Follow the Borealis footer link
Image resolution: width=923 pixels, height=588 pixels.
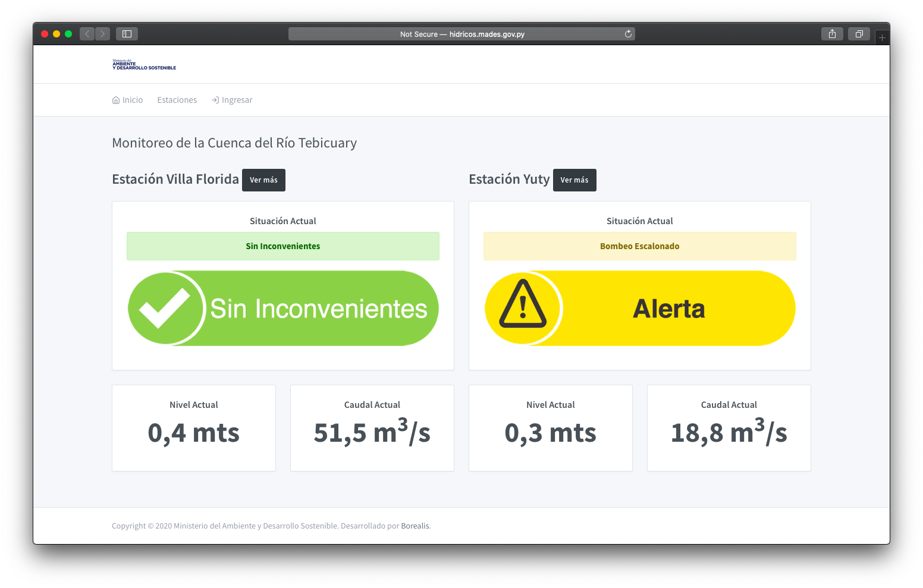click(x=415, y=526)
